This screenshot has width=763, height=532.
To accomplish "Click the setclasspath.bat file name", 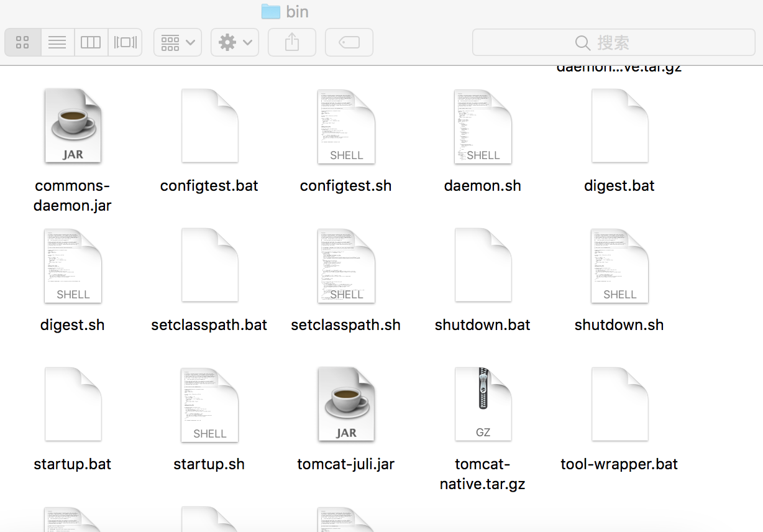I will (x=209, y=325).
